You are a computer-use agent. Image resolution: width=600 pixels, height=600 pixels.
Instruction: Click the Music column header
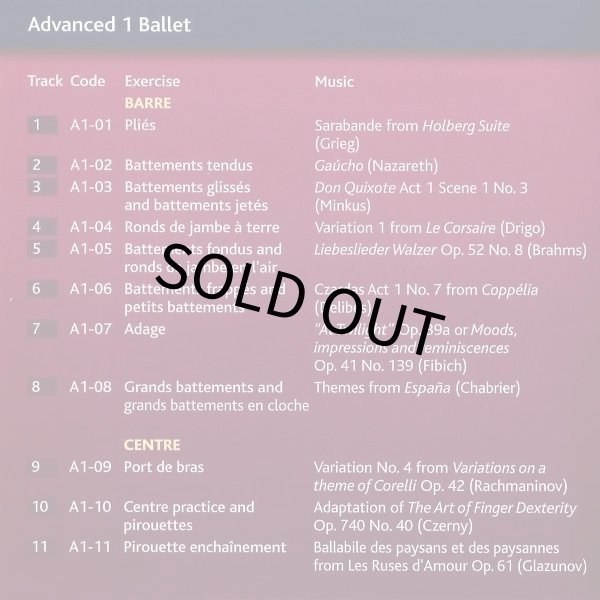pos(334,82)
